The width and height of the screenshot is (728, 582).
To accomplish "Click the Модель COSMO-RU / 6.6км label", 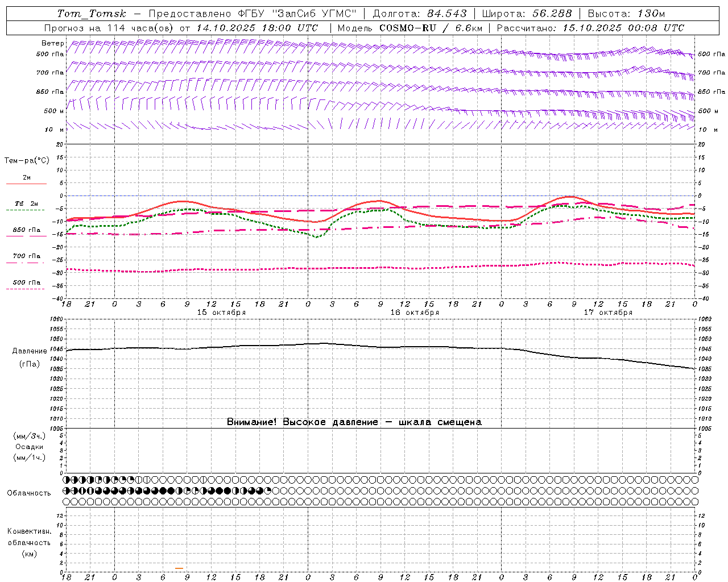I will 410,28.
